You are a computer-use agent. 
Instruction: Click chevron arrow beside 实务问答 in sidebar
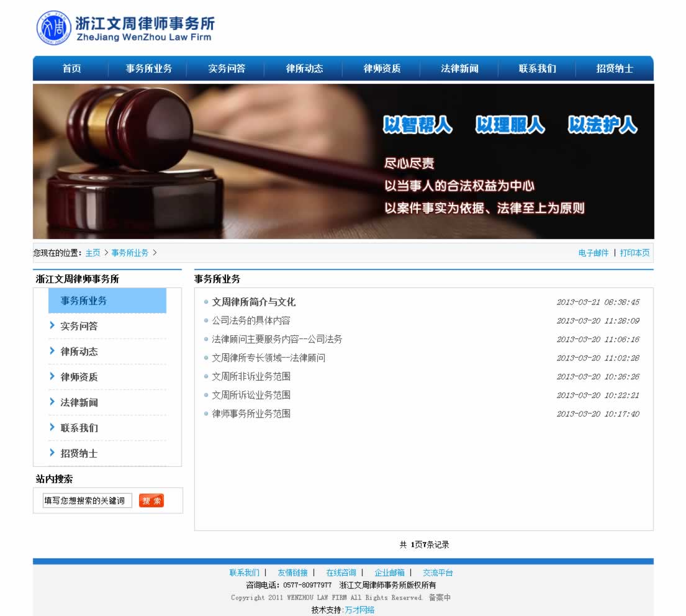(52, 325)
